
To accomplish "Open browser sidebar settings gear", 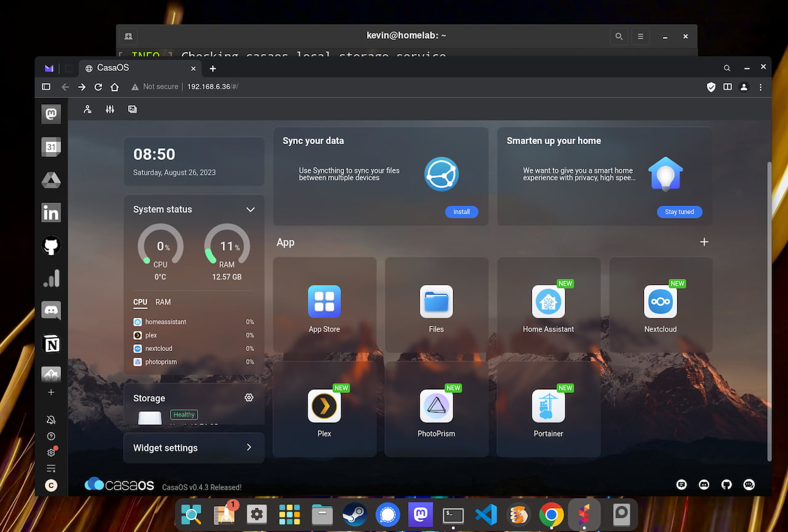I will 51,453.
